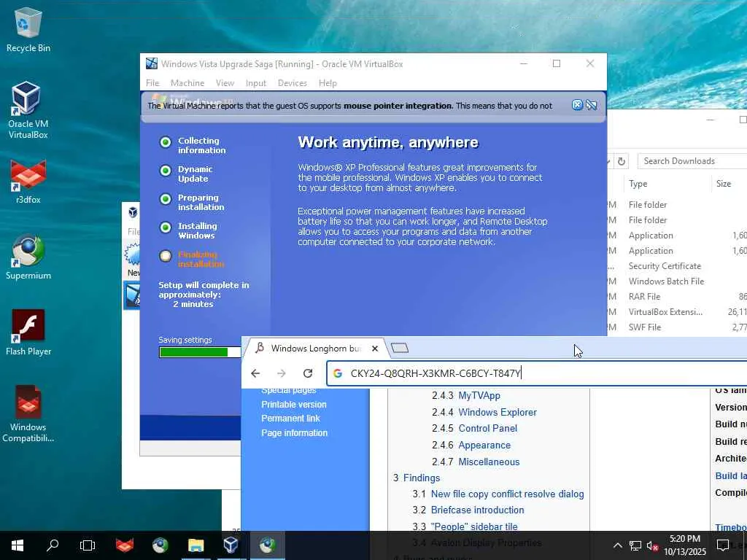Open a new browser tab

pyautogui.click(x=400, y=349)
